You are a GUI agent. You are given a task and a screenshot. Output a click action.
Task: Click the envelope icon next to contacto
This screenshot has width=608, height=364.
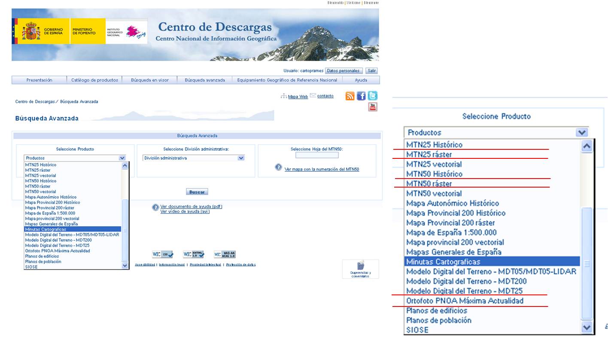pyautogui.click(x=313, y=95)
